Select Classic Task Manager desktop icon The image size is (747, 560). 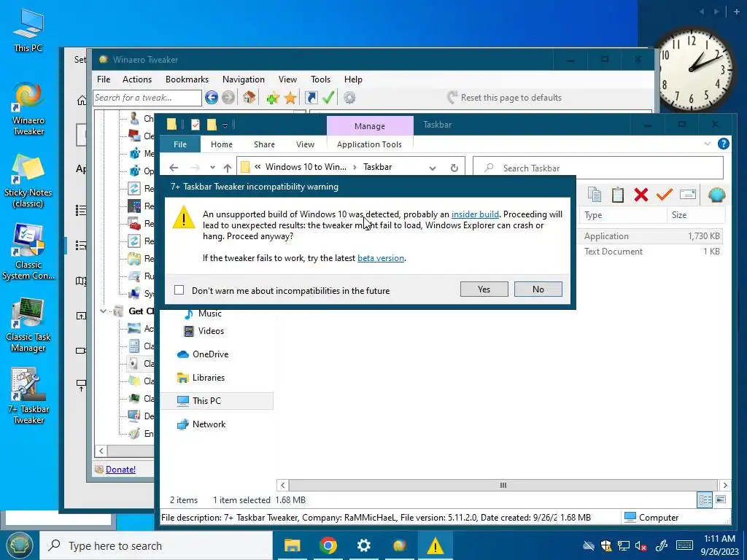click(28, 326)
